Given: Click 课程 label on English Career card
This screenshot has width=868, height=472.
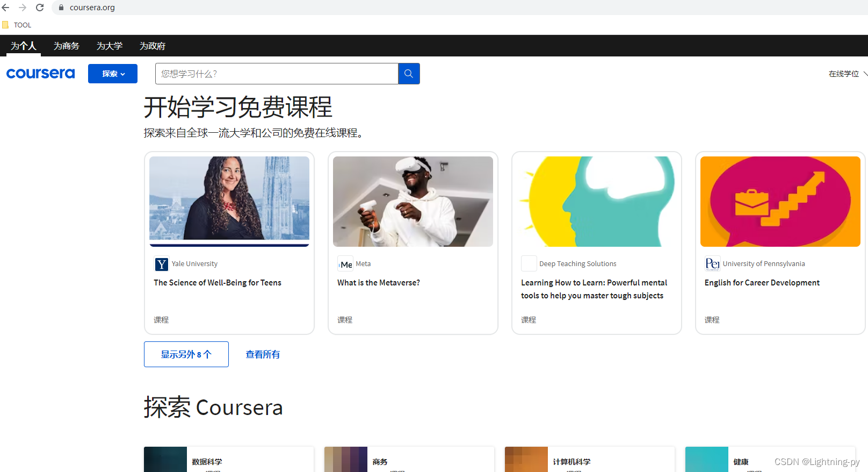Looking at the screenshot, I should click(712, 320).
